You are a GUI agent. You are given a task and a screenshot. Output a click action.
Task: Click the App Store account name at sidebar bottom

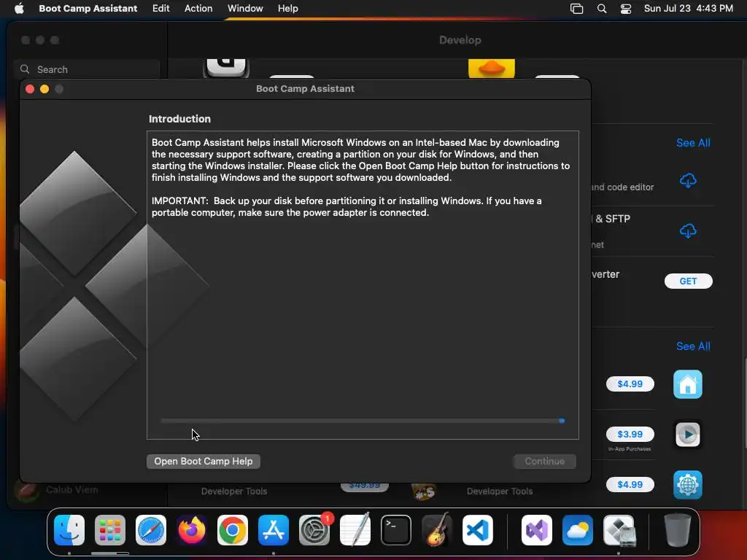click(x=72, y=489)
